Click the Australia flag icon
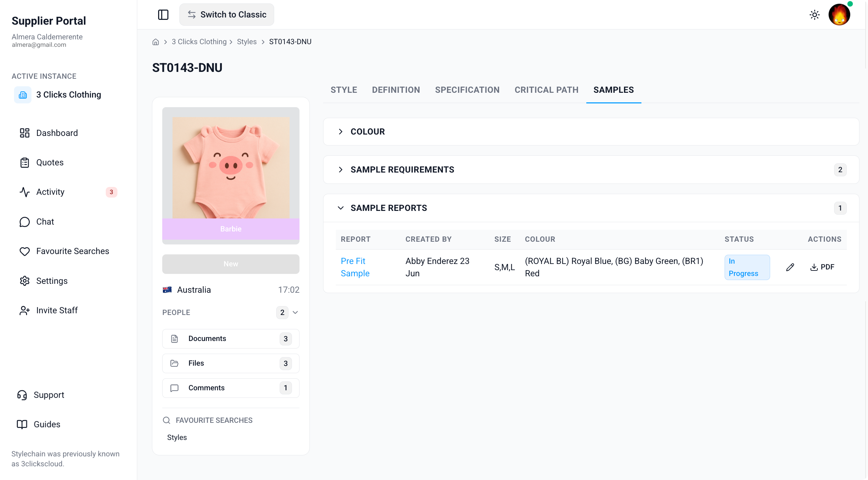 click(x=167, y=290)
